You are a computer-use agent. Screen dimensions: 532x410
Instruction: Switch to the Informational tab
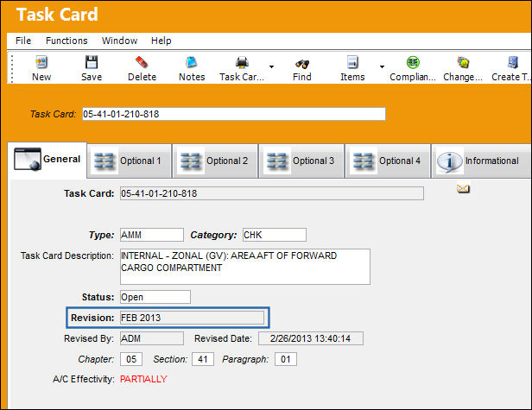coord(481,161)
